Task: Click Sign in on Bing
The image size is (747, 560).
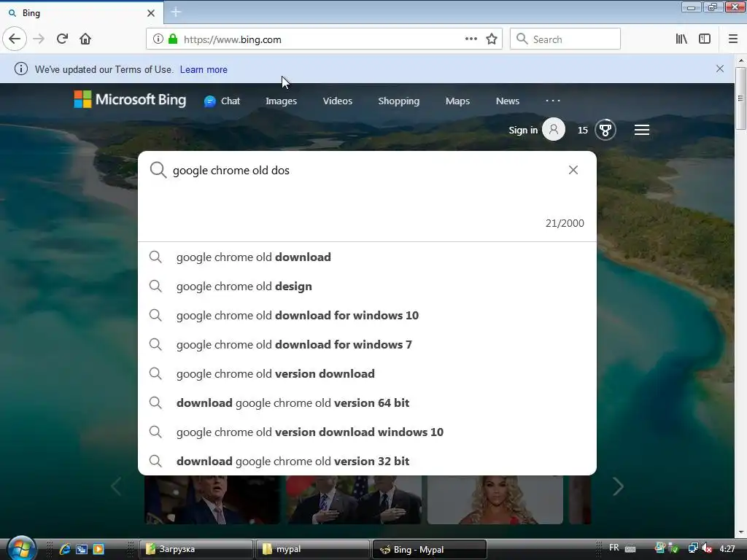Action: [522, 130]
